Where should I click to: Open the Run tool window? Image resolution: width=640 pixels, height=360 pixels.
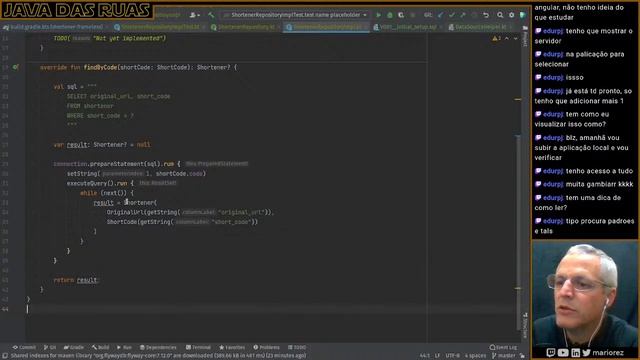click(x=124, y=347)
